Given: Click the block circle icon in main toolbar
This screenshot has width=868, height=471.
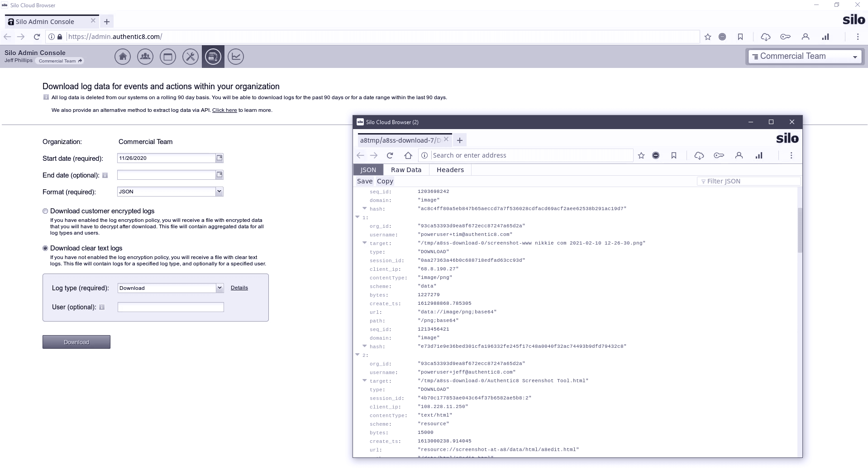Looking at the screenshot, I should point(722,37).
